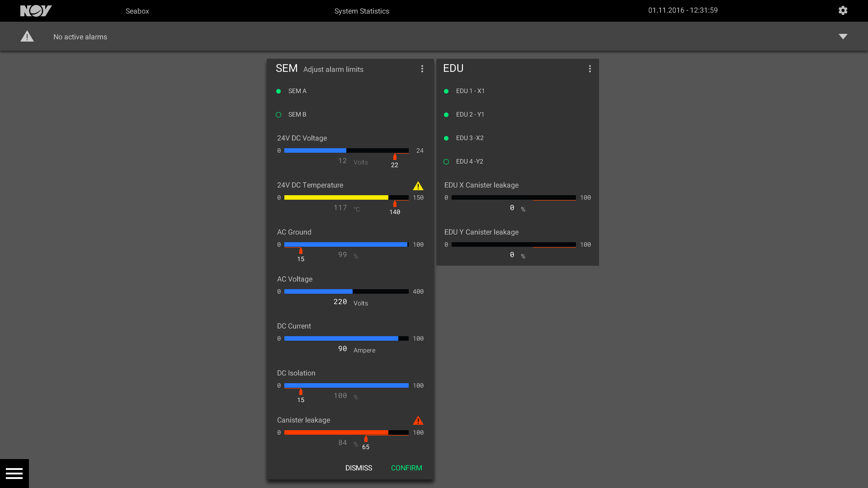Click the System Statistics title
The width and height of the screenshot is (868, 488).
[x=362, y=11]
